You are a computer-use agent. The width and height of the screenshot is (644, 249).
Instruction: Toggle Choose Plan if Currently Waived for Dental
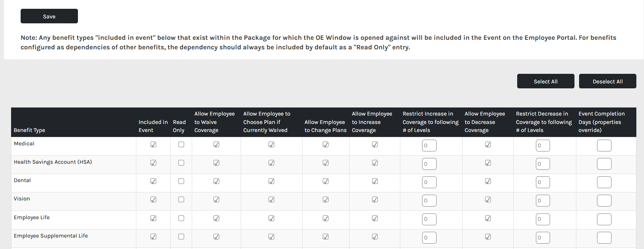[x=271, y=181]
